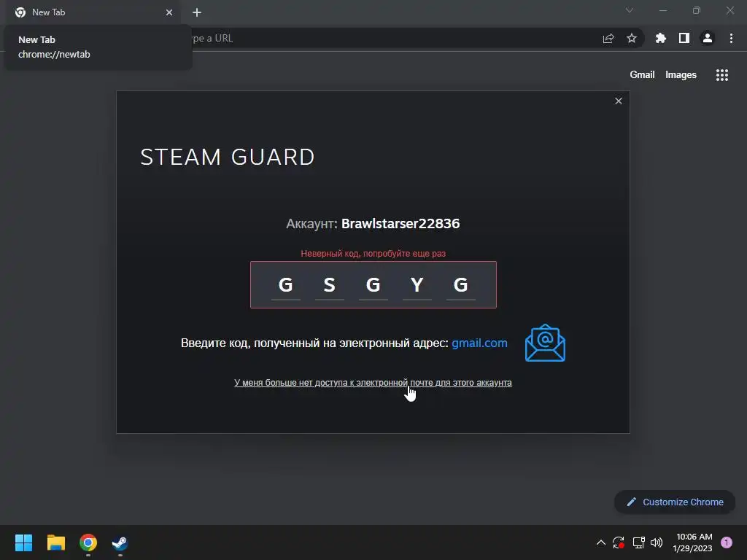This screenshot has height=560, width=747.
Task: Select the second code box containing S
Action: 330,285
